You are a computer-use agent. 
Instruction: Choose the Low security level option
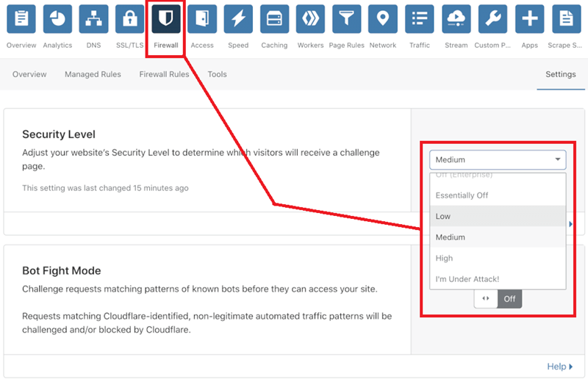coord(498,216)
